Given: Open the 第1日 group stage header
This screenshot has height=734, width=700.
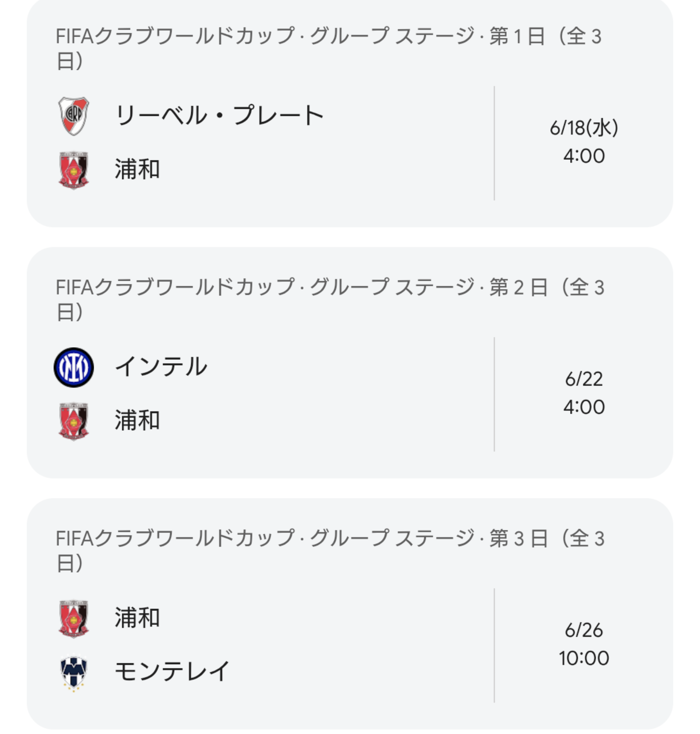Looking at the screenshot, I should tap(329, 48).
